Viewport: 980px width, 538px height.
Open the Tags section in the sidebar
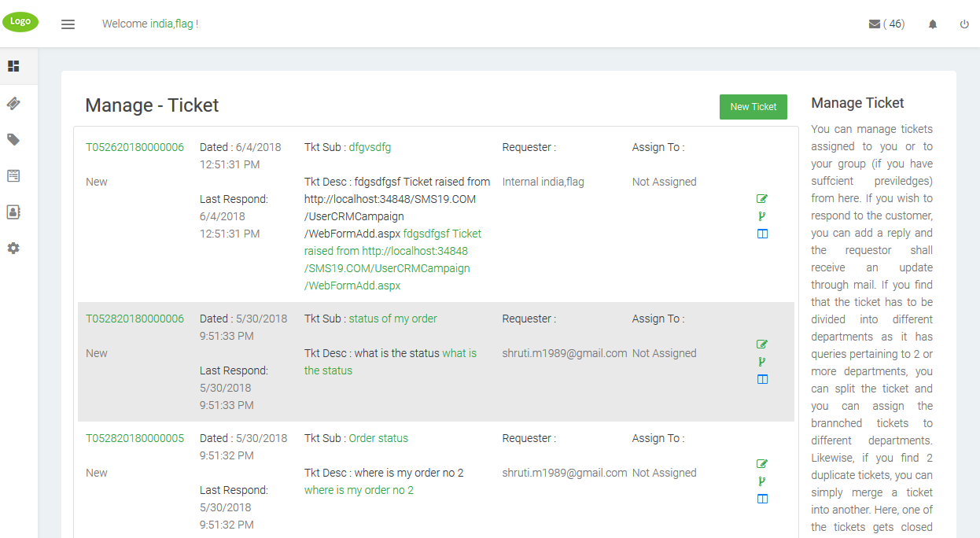pyautogui.click(x=13, y=139)
